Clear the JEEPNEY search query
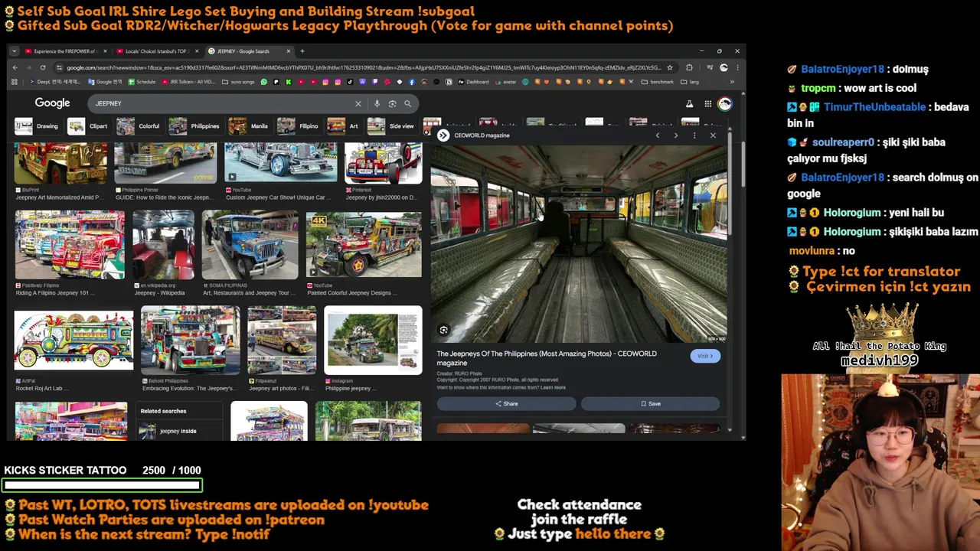The height and width of the screenshot is (551, 980). (358, 103)
